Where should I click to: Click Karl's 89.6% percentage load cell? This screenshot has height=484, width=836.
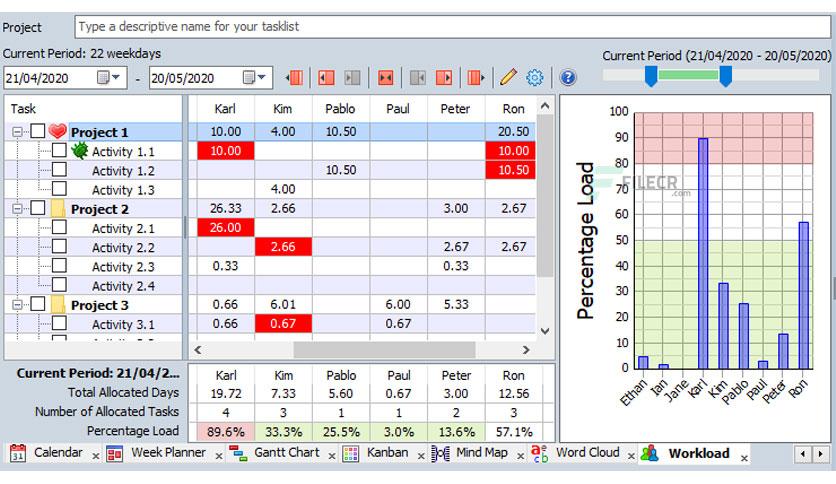click(x=226, y=432)
